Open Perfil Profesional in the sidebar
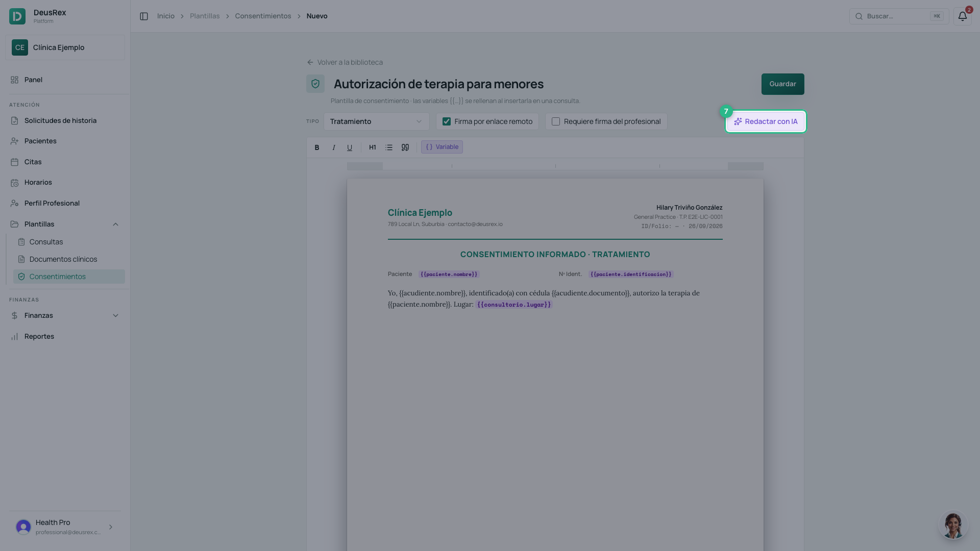Viewport: 980px width, 551px height. [65, 204]
